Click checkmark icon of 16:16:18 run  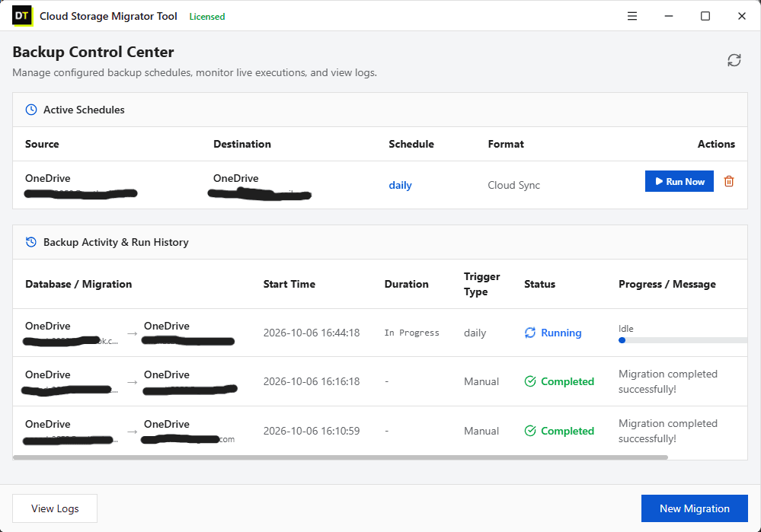point(530,381)
